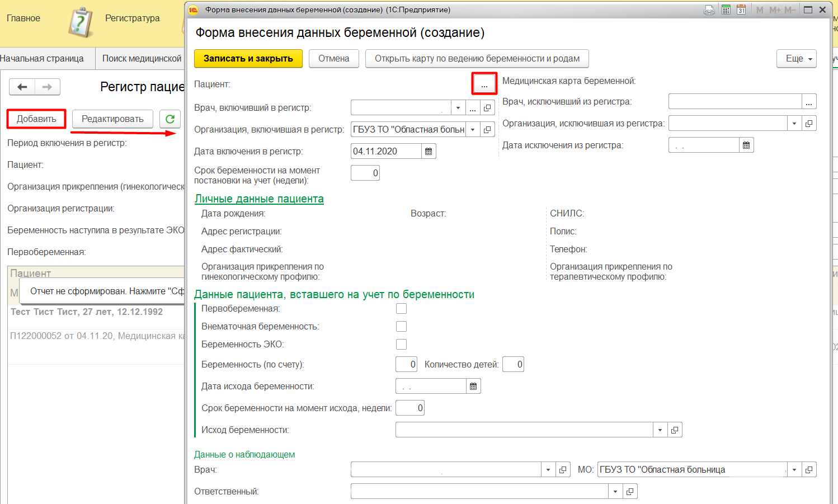Image resolution: width=838 pixels, height=504 pixels.
Task: Click the green refresh icon in registry
Action: (x=170, y=119)
